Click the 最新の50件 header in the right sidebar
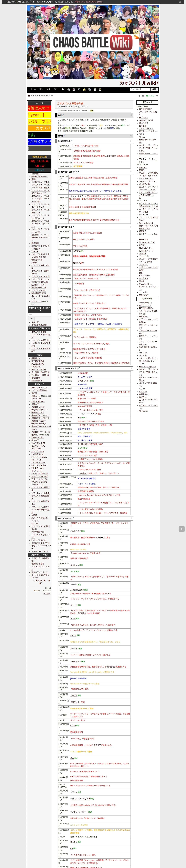The image size is (186, 868). click(x=147, y=102)
